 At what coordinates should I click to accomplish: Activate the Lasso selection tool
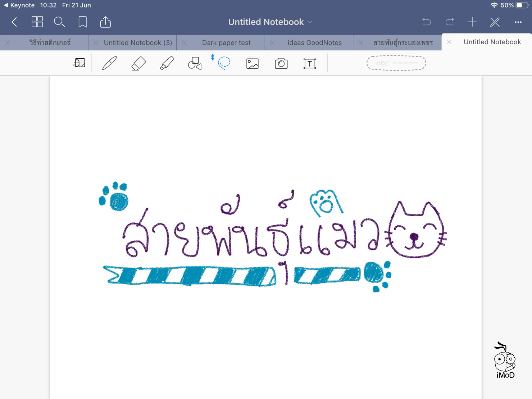[224, 63]
